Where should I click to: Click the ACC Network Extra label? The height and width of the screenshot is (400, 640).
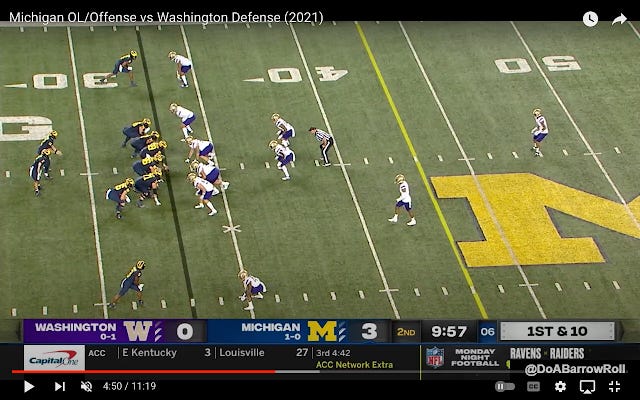[x=354, y=365]
